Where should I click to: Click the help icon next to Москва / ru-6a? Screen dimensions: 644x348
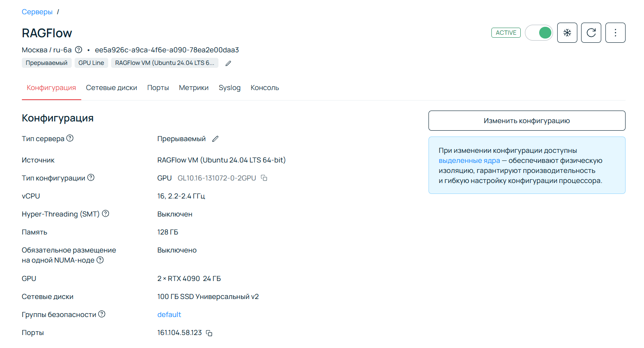pyautogui.click(x=78, y=50)
